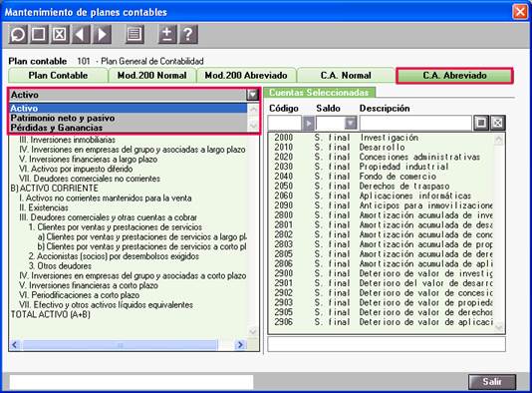Viewport: 532px width, 393px height.
Task: Select 1. Clientes por ventas y prestaciones
Action: tap(115, 226)
